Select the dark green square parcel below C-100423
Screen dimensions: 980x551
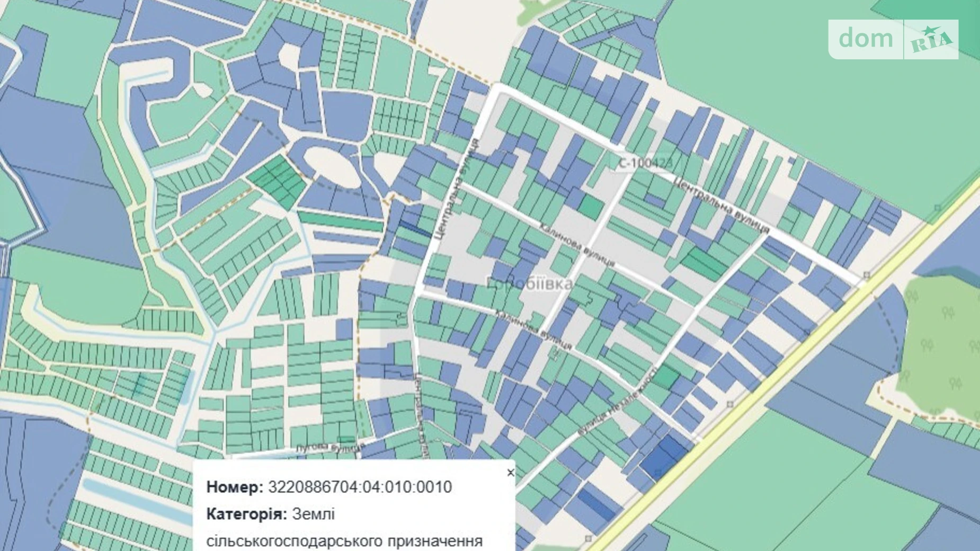click(590, 205)
